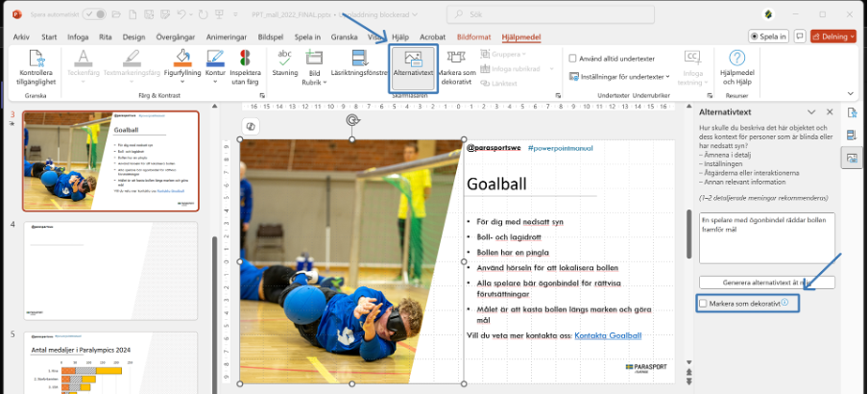
Task: Select slide 4 thumbnail
Action: (x=110, y=271)
